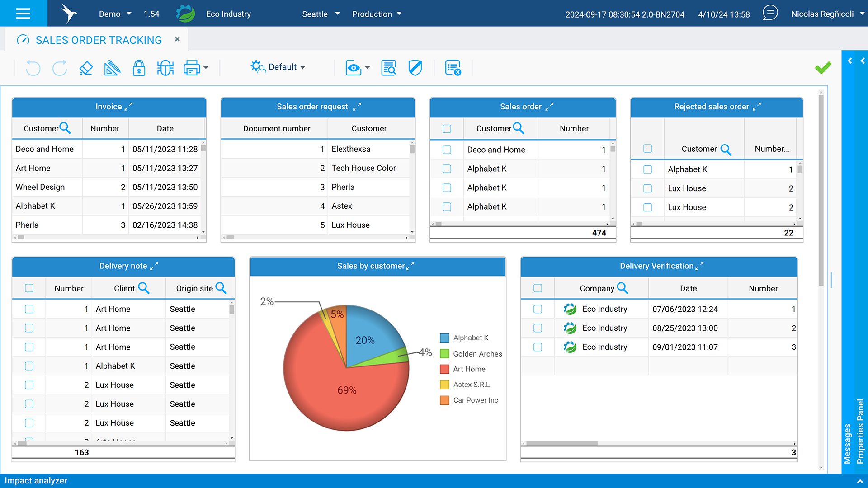Expand the Sales by customer widget
Viewport: 868px width, 488px height.
pyautogui.click(x=410, y=266)
